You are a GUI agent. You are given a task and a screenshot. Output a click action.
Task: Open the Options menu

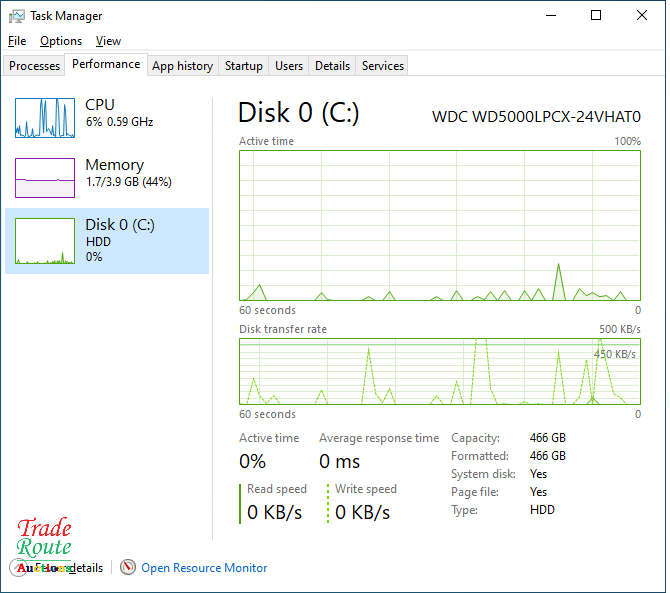(61, 41)
